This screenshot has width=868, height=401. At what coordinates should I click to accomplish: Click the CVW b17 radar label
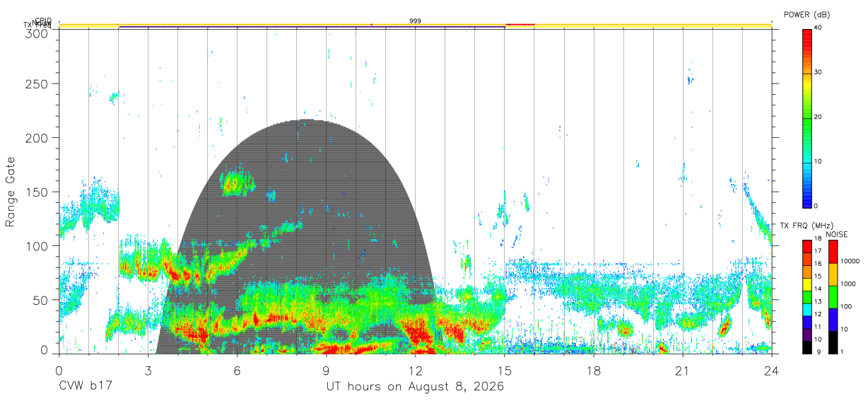(x=84, y=387)
